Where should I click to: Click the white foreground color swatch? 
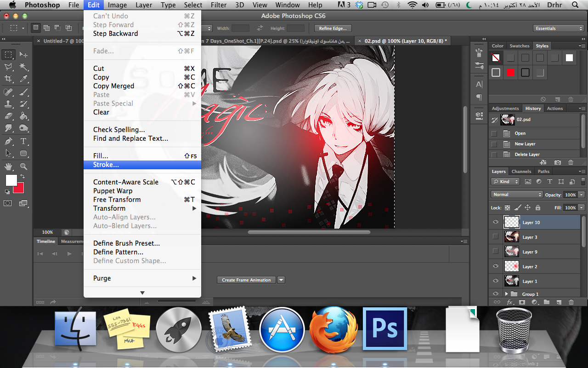click(x=11, y=180)
